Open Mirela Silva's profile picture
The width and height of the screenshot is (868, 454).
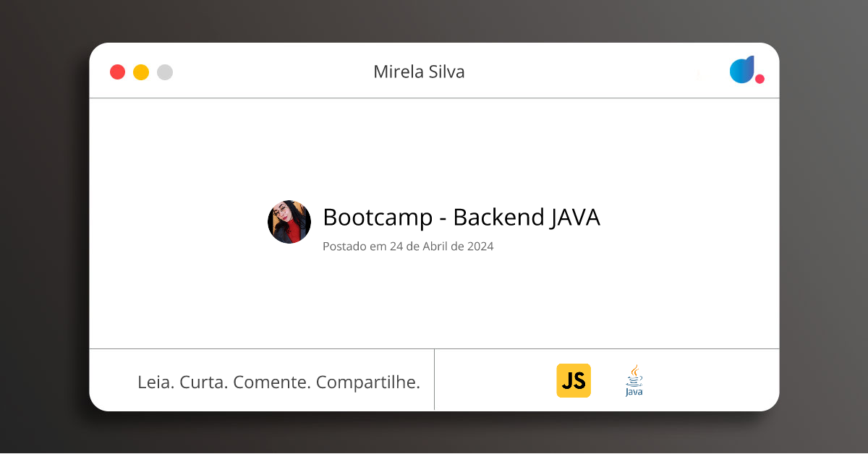click(289, 222)
